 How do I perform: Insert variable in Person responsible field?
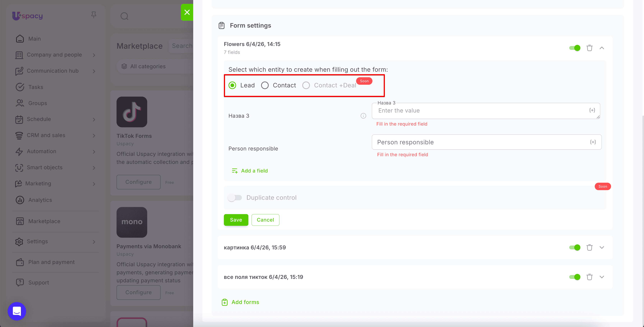593,142
